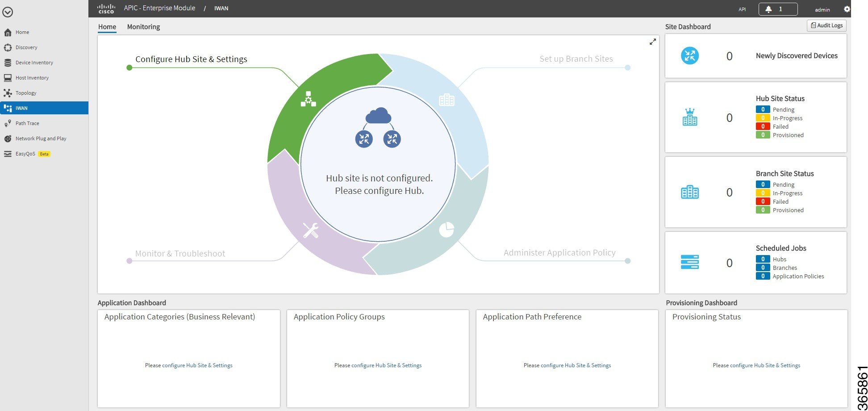Open settings gear icon in header
Viewport: 868px width, 411px height.
click(x=847, y=9)
